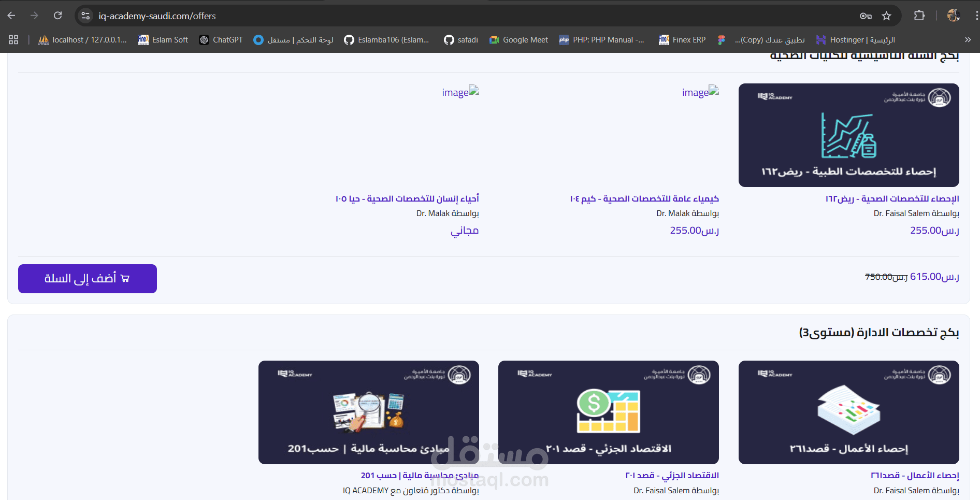
Task: Open Eslamba106 GitHub bookmark
Action: click(x=387, y=40)
